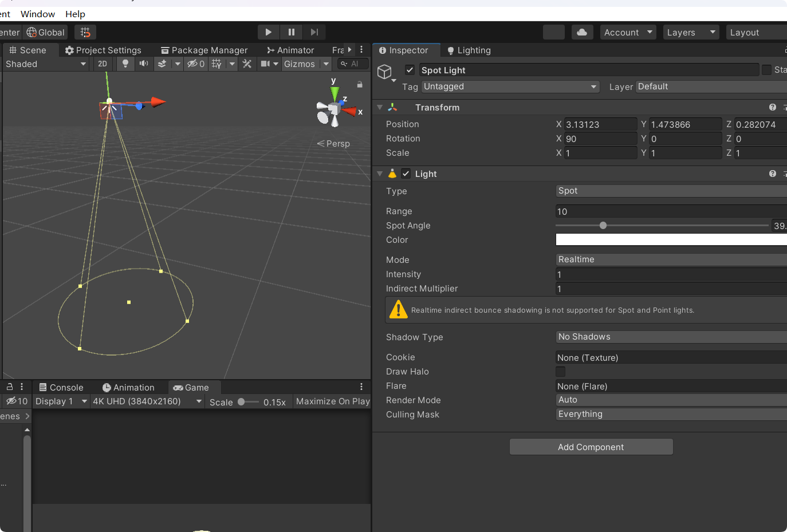Collapse the Transform component foldout
Viewport: 787px width, 532px height.
380,107
